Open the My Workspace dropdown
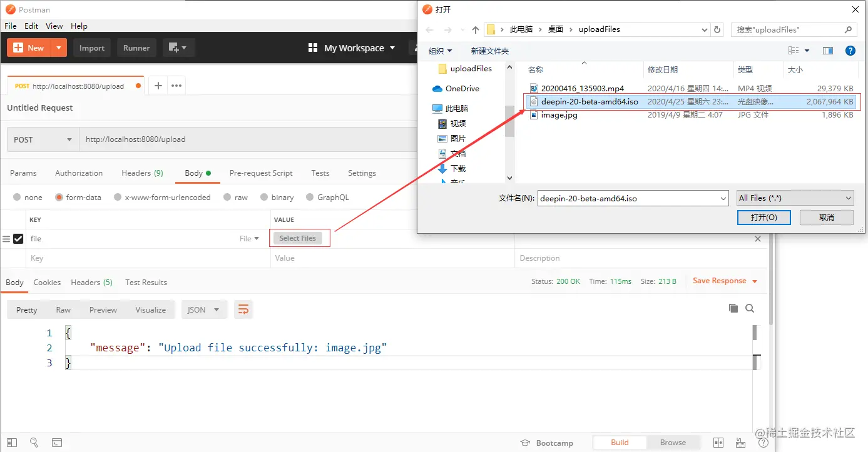868x452 pixels. point(360,48)
